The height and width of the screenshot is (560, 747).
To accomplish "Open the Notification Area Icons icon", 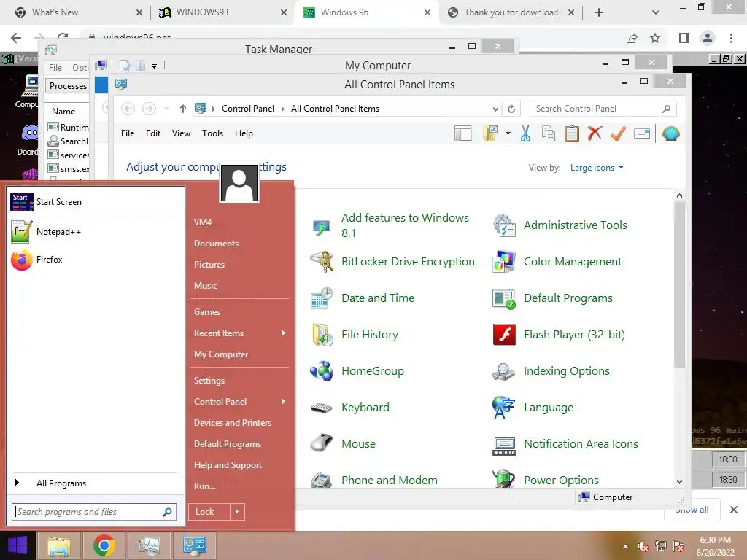I will (x=504, y=446).
